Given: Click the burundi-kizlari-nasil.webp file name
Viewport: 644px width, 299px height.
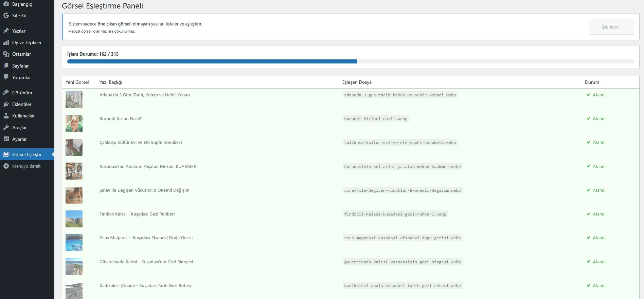Looking at the screenshot, I should click(x=375, y=119).
